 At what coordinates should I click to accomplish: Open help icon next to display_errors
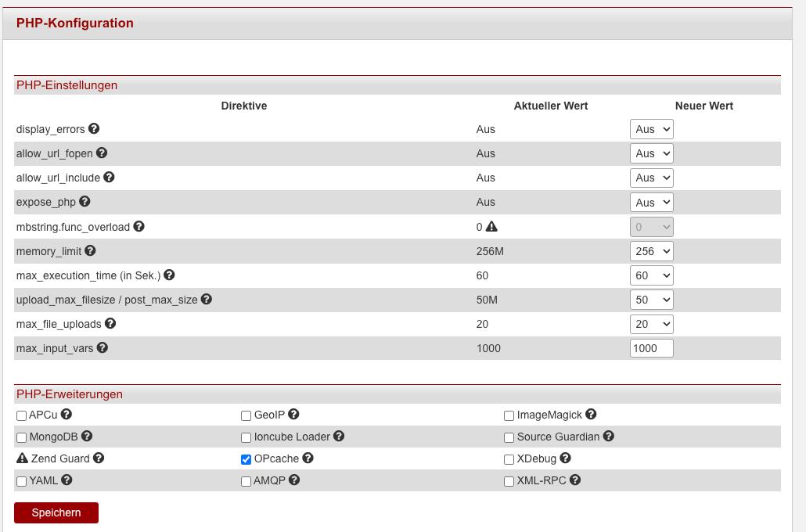click(94, 128)
